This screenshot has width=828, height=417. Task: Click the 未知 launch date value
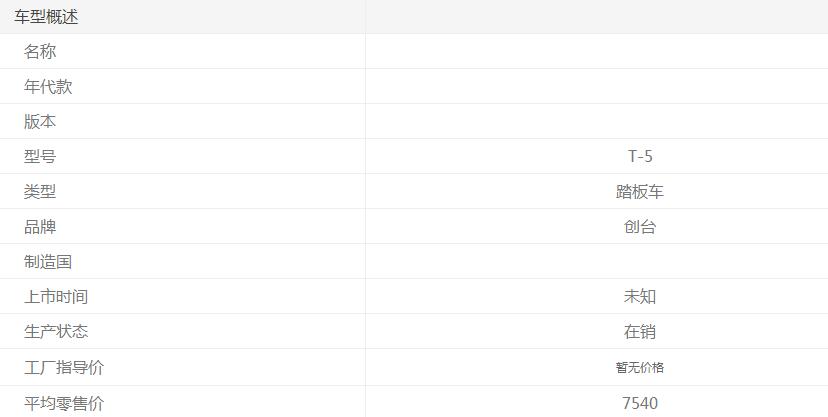pos(640,297)
